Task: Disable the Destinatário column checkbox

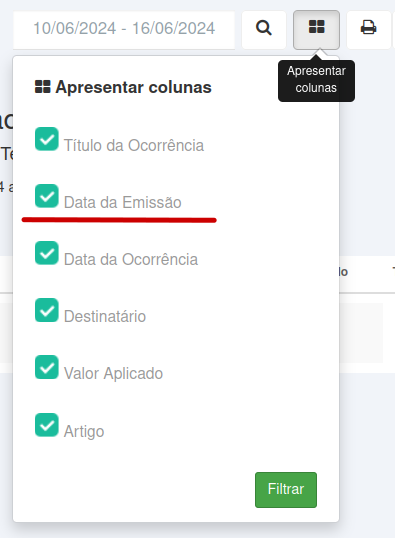Action: coord(47,310)
